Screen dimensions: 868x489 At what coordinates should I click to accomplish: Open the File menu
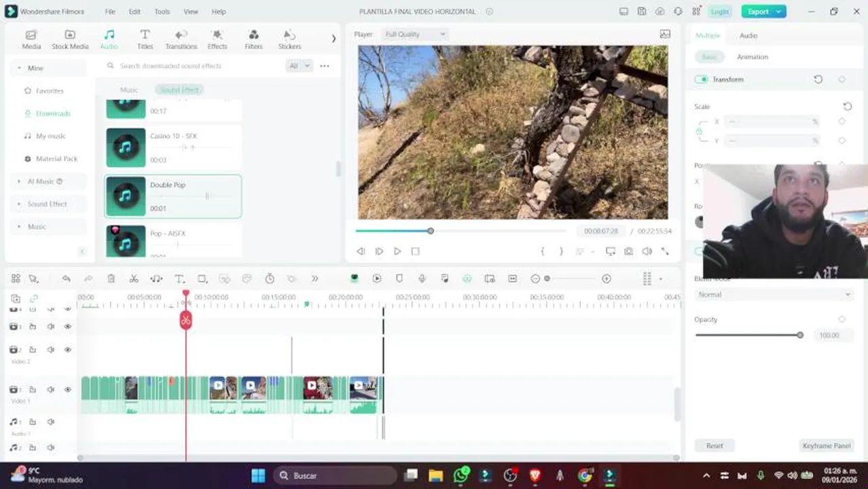tap(110, 12)
